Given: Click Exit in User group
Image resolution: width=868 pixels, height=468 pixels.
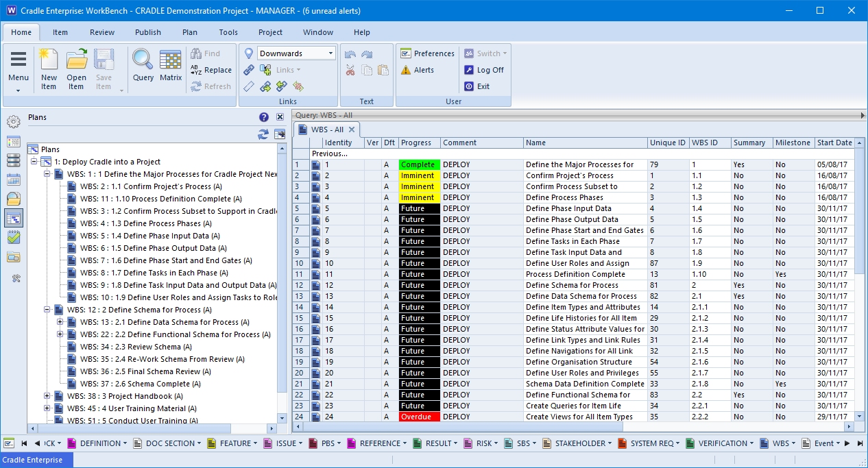Looking at the screenshot, I should pos(477,86).
